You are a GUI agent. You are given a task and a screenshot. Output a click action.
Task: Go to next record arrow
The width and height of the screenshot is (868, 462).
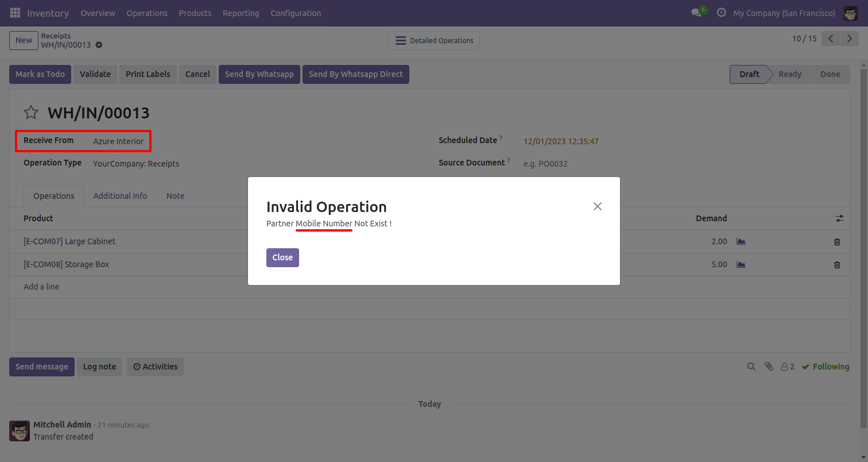coord(849,39)
